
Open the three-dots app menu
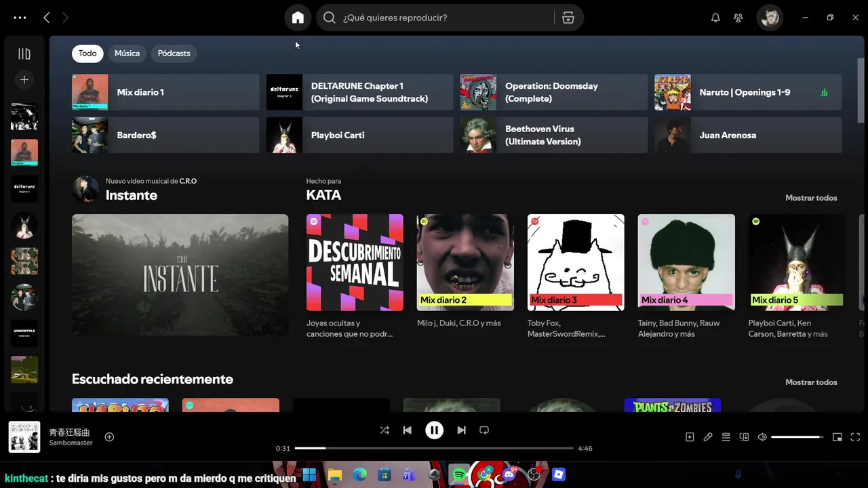[x=20, y=18]
